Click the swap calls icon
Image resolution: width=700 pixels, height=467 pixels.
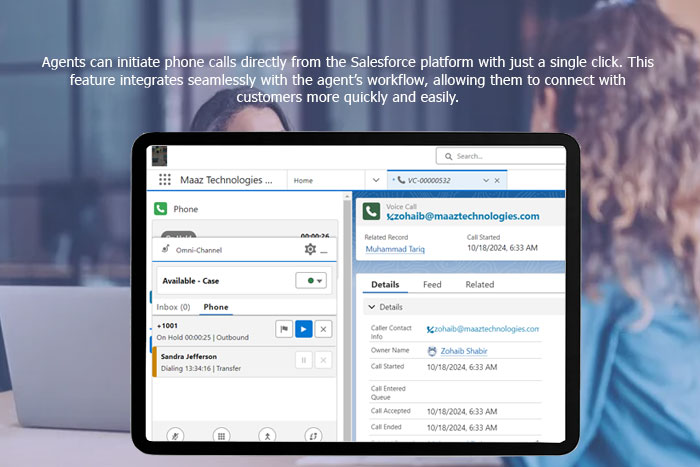(x=313, y=435)
